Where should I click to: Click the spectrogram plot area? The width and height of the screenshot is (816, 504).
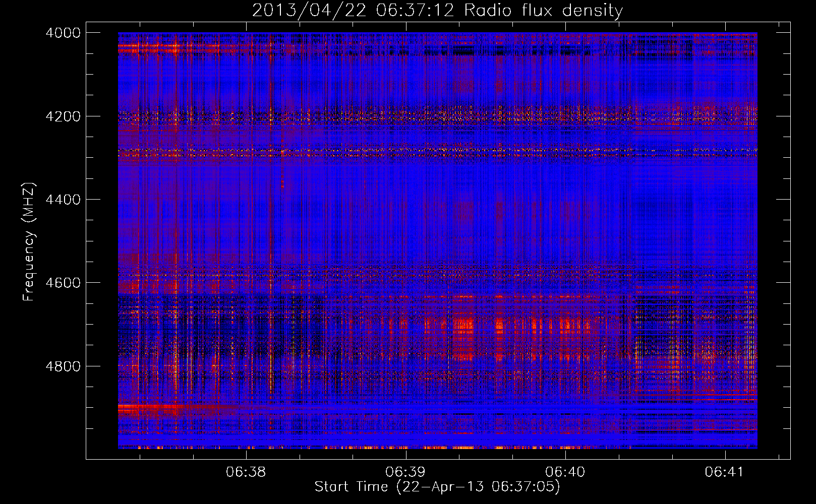point(437,240)
